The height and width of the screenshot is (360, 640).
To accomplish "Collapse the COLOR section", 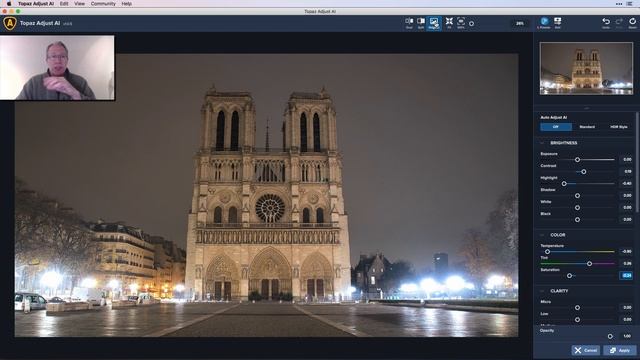I will pos(542,235).
